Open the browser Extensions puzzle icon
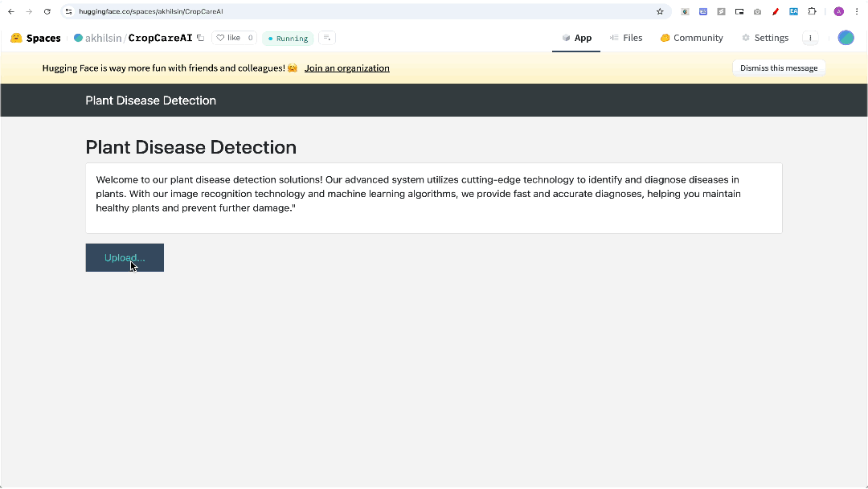 pos(812,12)
